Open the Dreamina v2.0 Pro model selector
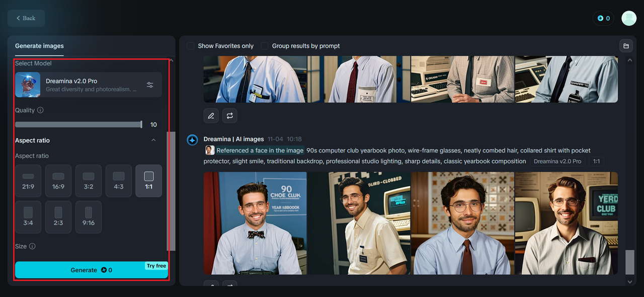 click(89, 85)
